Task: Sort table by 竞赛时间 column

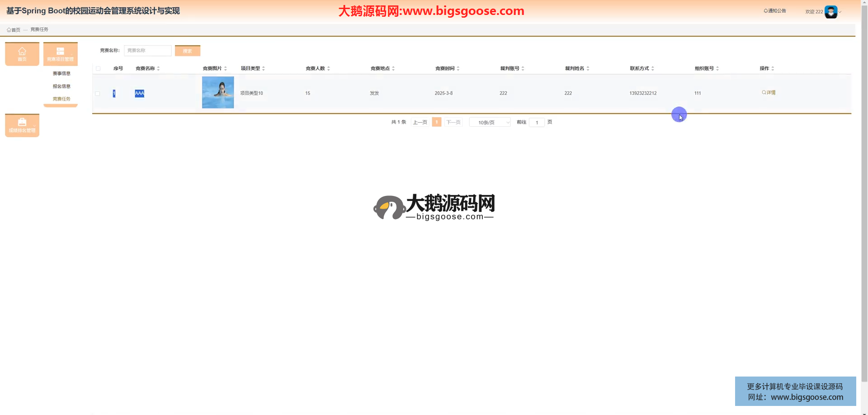Action: pyautogui.click(x=458, y=69)
